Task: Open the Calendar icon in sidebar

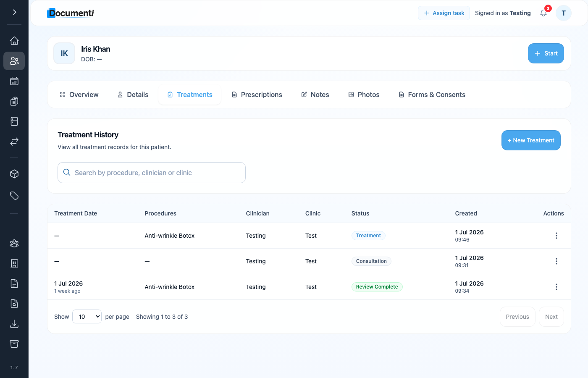Action: (14, 81)
